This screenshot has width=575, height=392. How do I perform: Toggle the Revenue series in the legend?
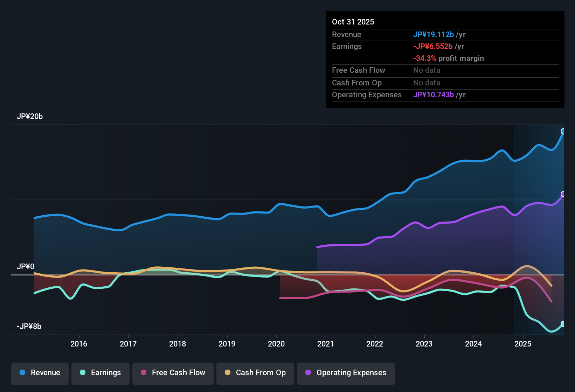(x=40, y=373)
